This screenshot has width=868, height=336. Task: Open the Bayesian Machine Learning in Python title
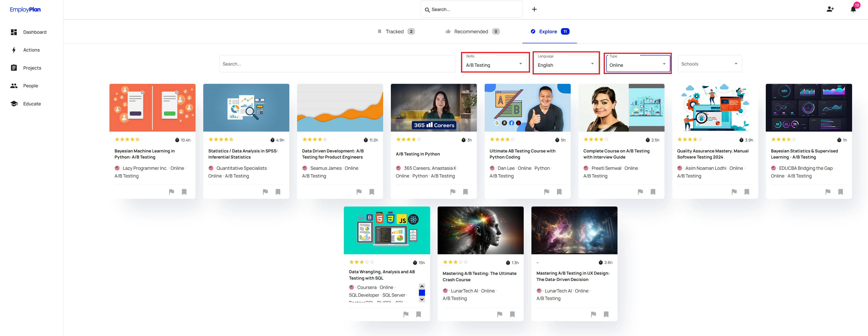[x=145, y=154]
